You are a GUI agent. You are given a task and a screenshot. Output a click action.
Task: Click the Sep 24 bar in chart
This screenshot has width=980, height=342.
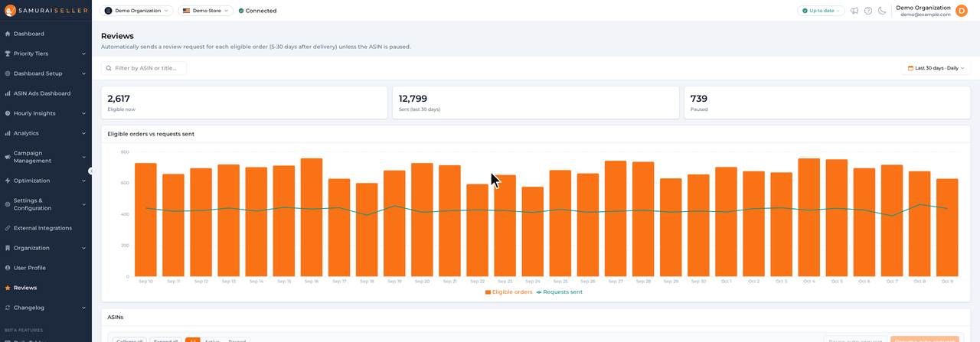pyautogui.click(x=533, y=232)
